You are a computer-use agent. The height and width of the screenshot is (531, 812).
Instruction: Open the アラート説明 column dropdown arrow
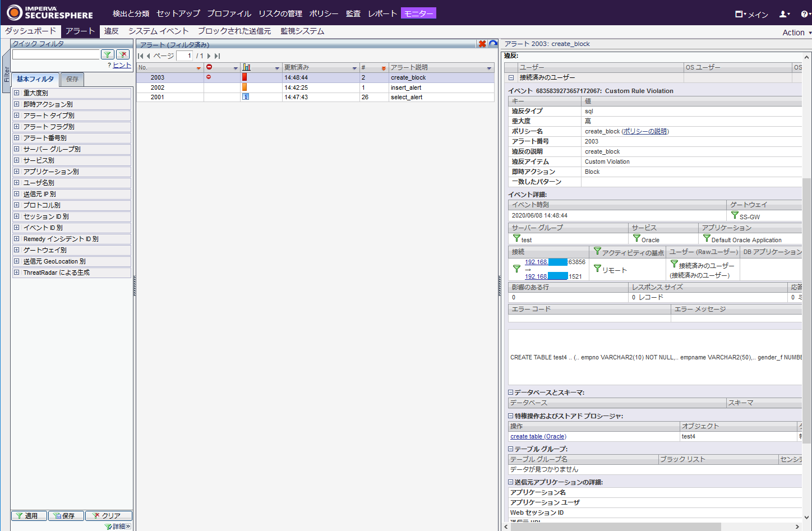(489, 68)
